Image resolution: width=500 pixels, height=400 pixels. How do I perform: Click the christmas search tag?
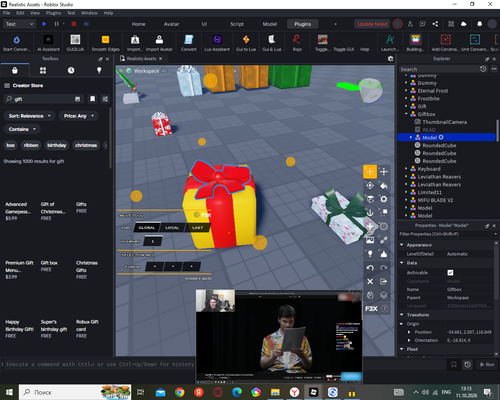point(86,145)
